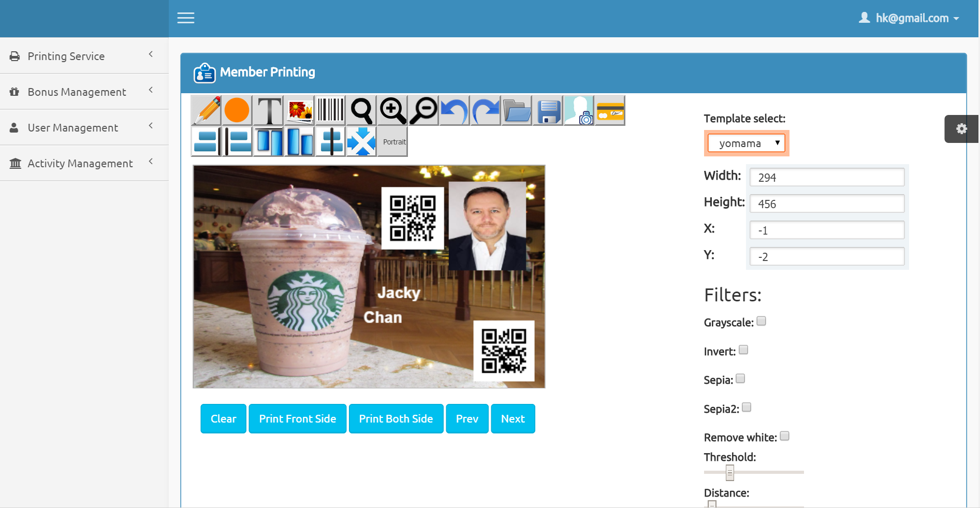Open the yomama template dropdown
Image resolution: width=980 pixels, height=508 pixels.
746,143
